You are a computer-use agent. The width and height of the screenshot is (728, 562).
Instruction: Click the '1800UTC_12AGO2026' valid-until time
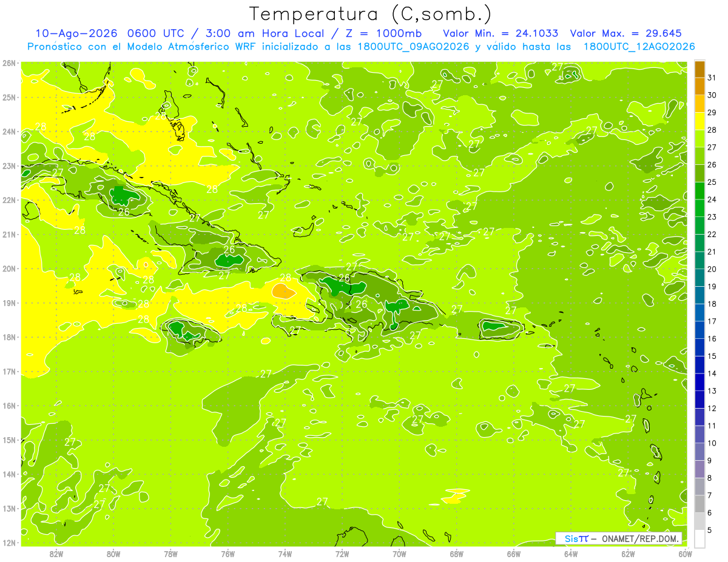639,47
